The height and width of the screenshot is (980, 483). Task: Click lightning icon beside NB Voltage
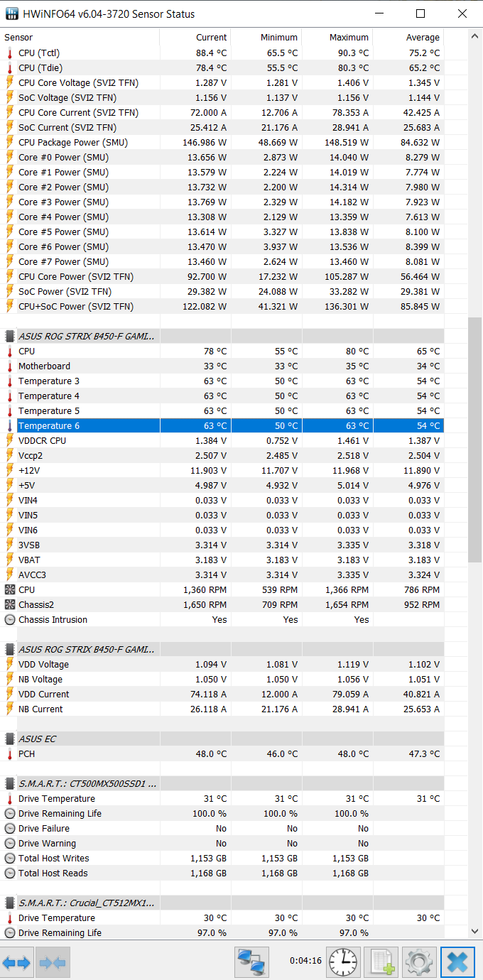coord(10,679)
